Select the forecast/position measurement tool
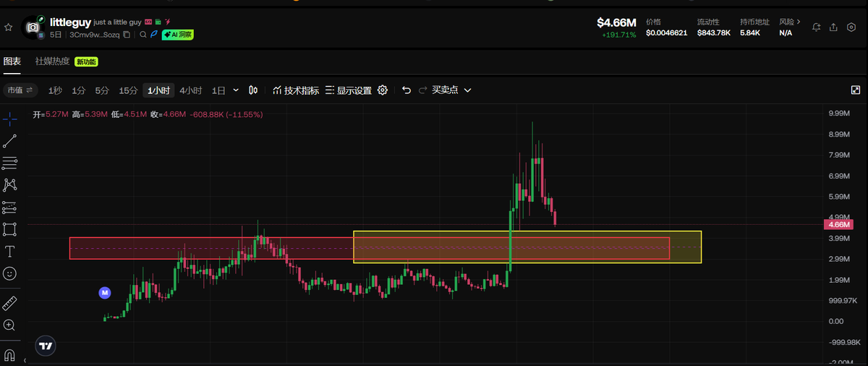 point(9,208)
